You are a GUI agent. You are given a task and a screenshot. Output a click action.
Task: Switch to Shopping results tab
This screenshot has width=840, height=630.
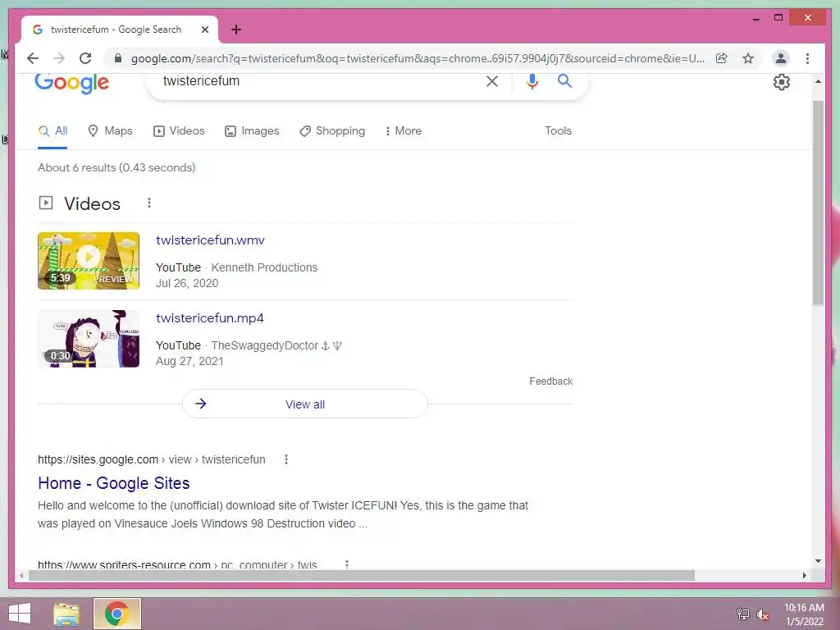332,130
